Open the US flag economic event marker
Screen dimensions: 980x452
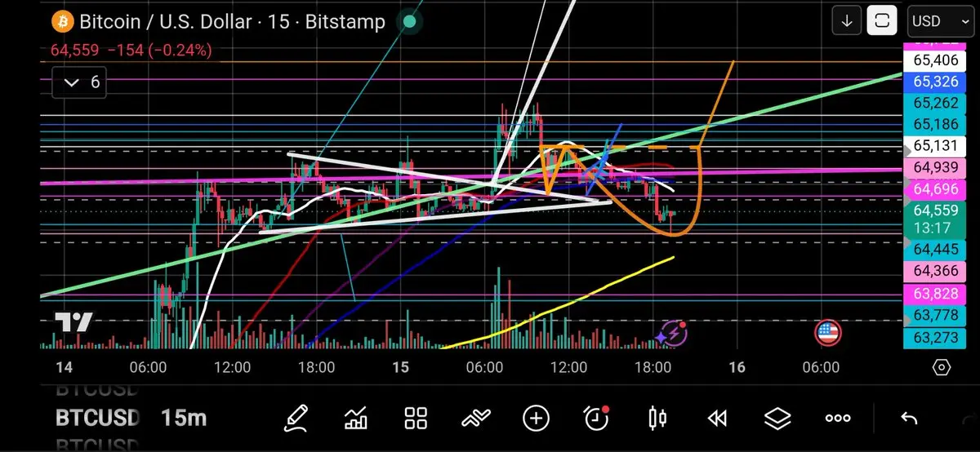pos(828,332)
